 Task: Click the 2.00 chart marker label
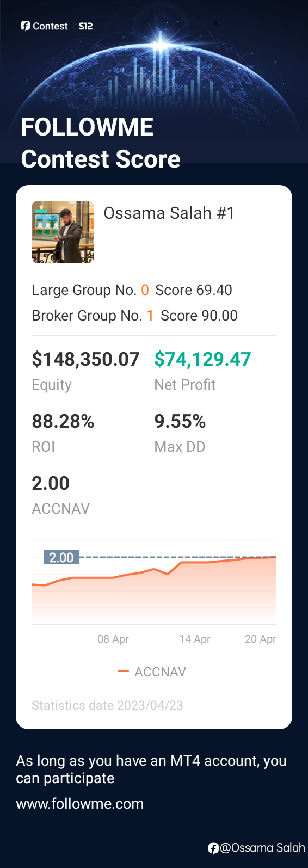click(61, 557)
